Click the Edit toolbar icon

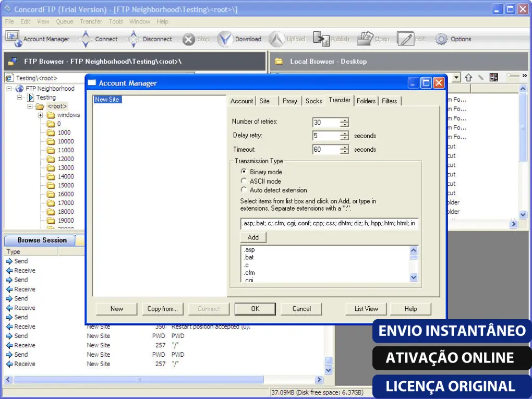point(405,39)
